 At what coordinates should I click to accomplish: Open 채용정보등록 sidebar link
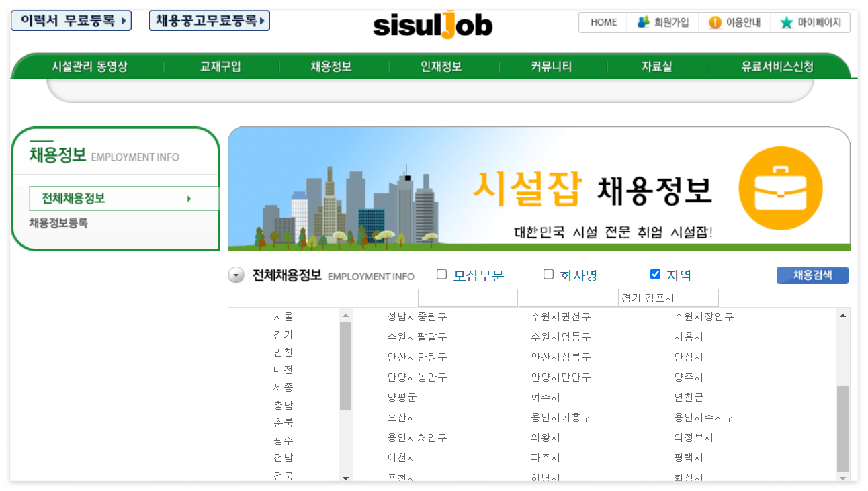(58, 223)
